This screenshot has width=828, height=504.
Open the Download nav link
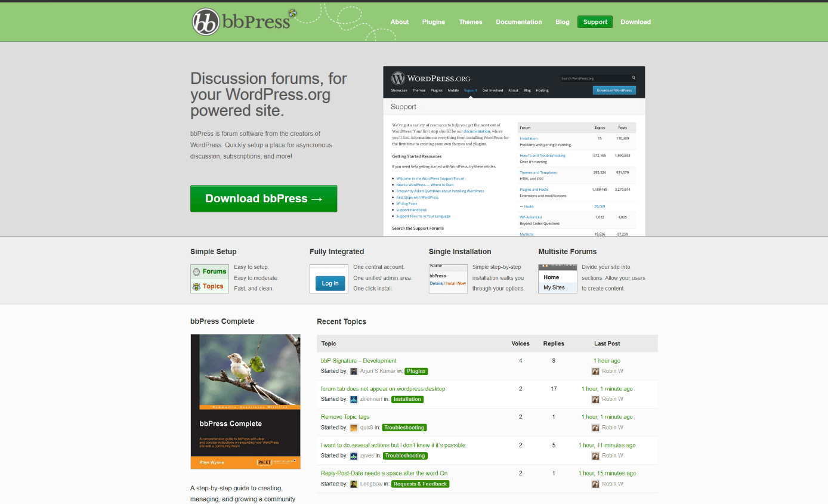click(x=635, y=22)
